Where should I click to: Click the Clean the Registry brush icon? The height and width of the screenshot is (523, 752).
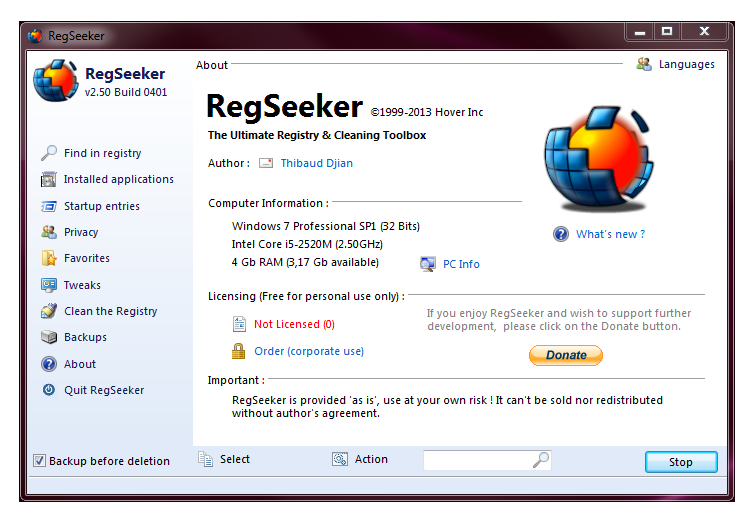point(48,311)
